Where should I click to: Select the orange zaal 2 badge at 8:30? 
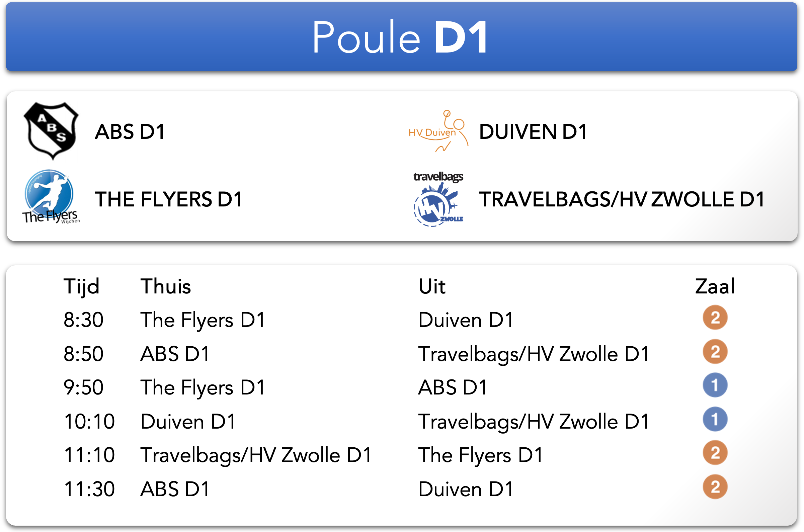[x=715, y=318]
